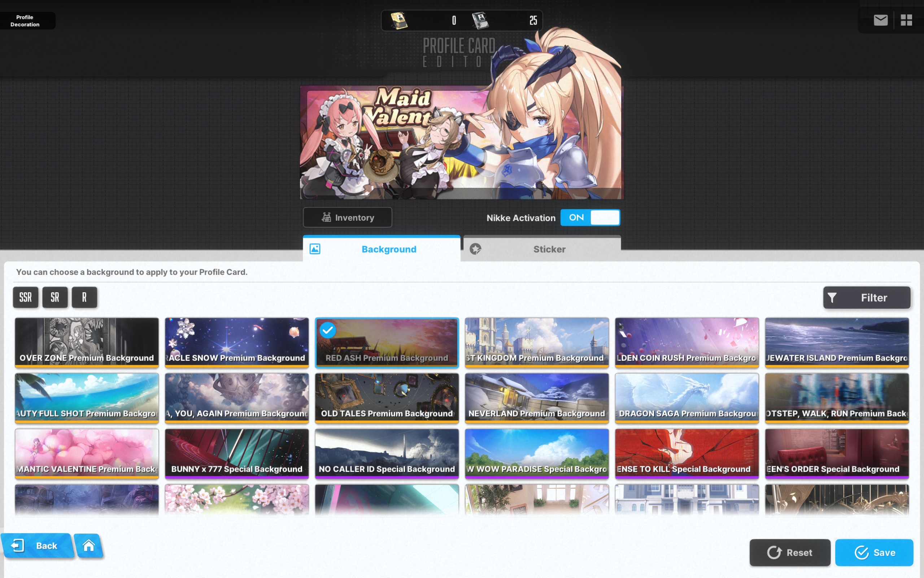Screen dimensions: 924x578
Task: Select NEVERLAND Premium Background
Action: (x=537, y=398)
